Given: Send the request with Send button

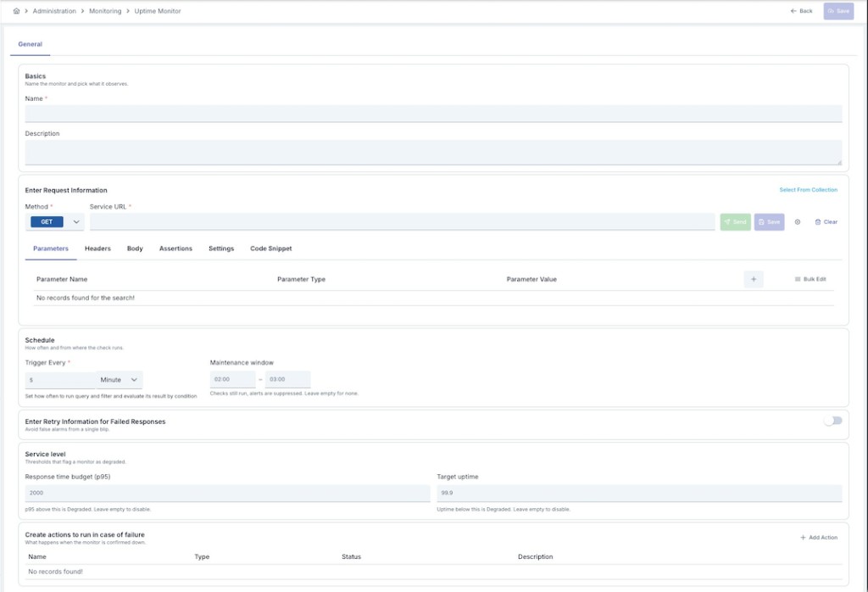Looking at the screenshot, I should click(735, 222).
